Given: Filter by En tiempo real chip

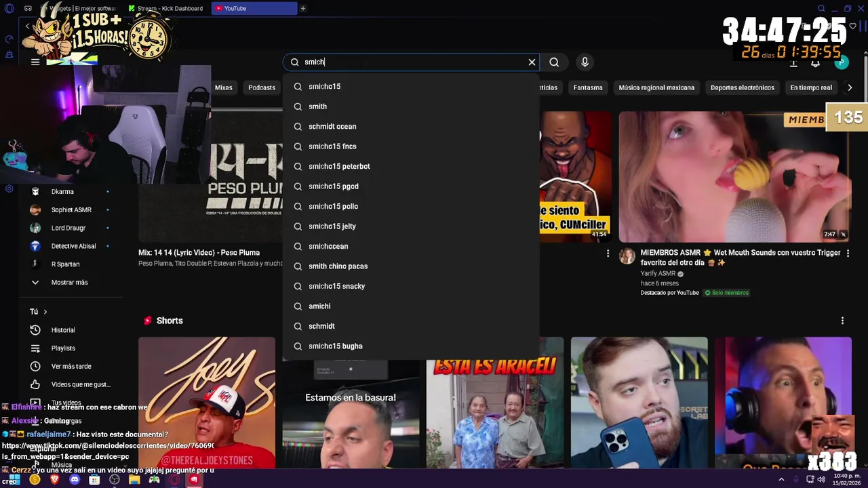Looking at the screenshot, I should point(811,87).
